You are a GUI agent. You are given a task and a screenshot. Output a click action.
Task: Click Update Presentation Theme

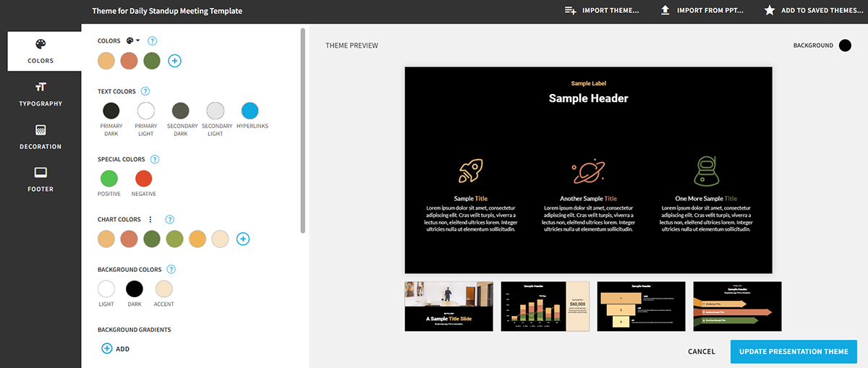(x=793, y=351)
